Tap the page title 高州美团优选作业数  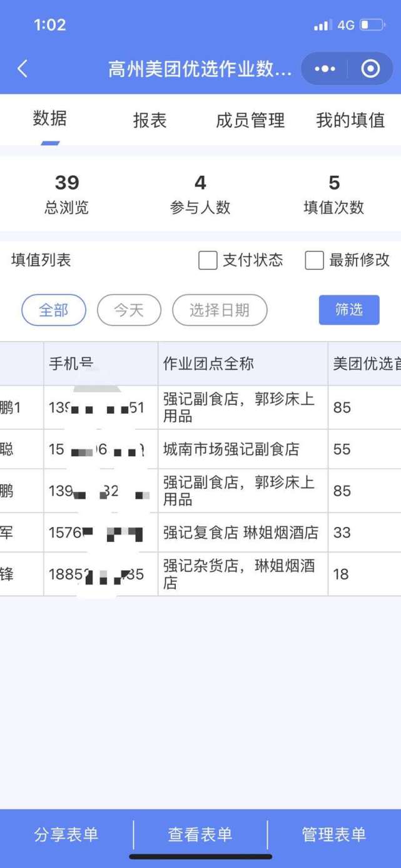(x=200, y=69)
